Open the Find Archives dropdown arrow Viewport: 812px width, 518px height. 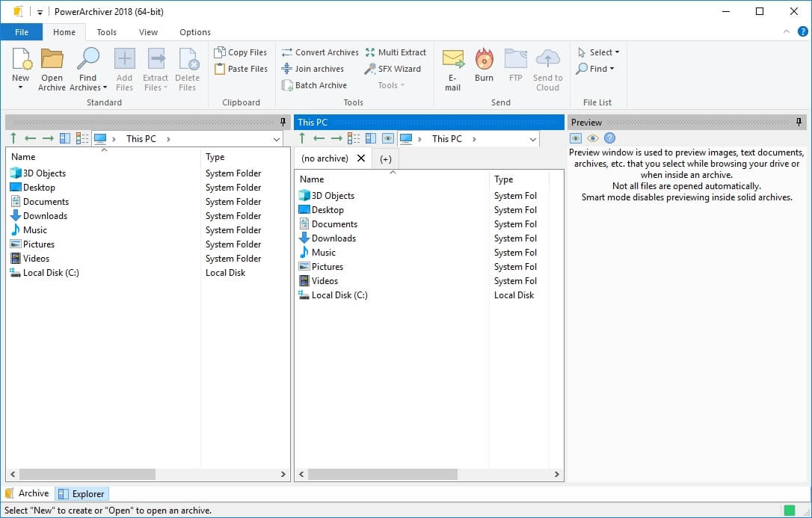tap(105, 87)
